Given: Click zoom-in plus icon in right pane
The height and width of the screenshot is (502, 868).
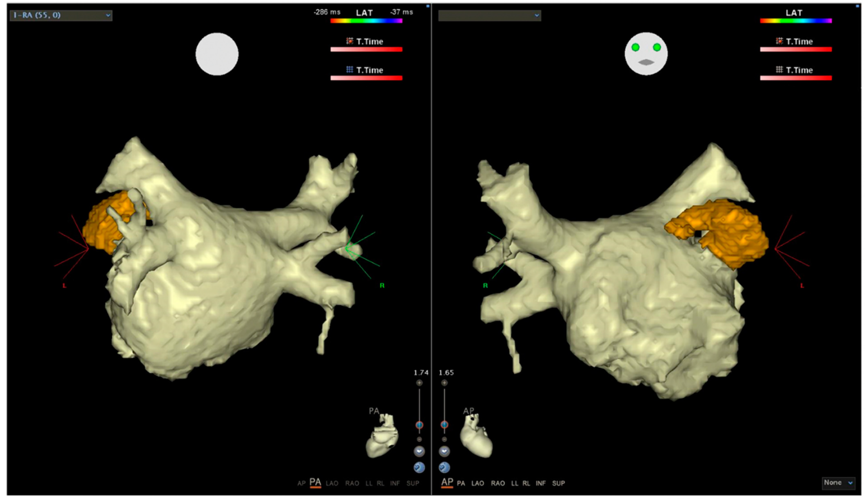Looking at the screenshot, I should [444, 383].
